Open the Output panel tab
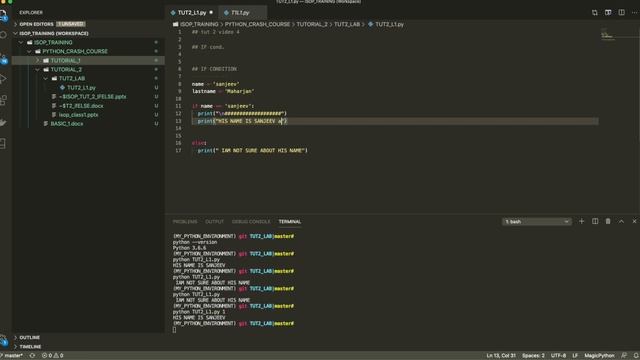 pos(214,222)
